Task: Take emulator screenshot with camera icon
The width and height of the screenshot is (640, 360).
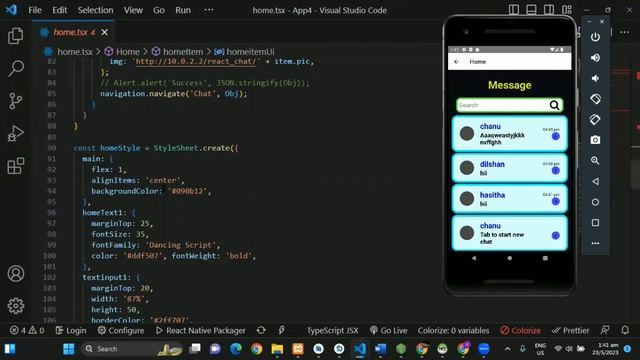Action: [x=595, y=140]
